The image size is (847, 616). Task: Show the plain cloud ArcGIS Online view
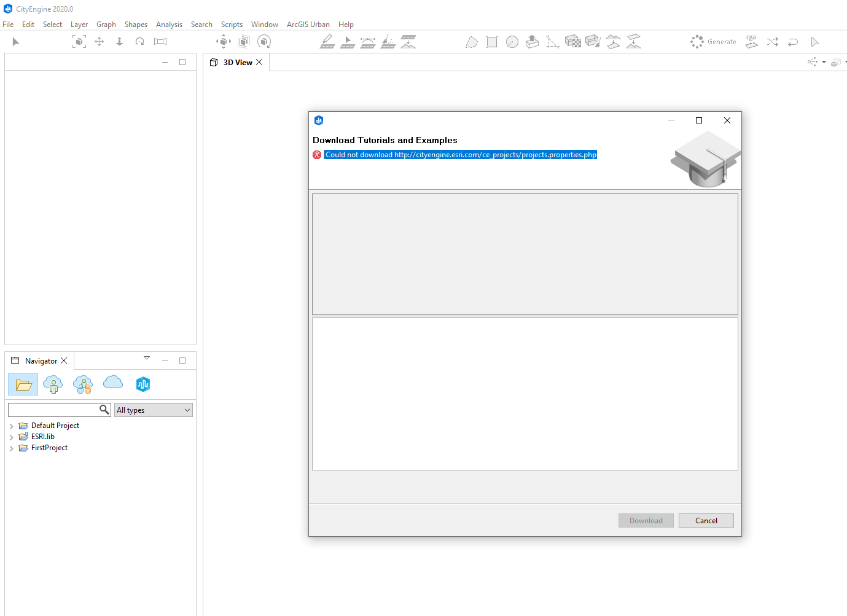[x=113, y=383]
